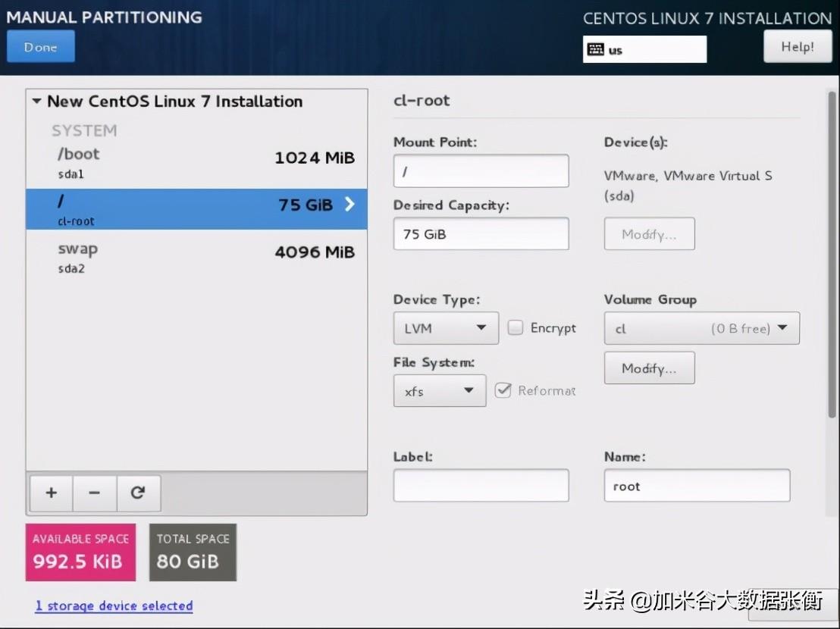Enable the Encrypt checkbox
The height and width of the screenshot is (629, 840).
tap(516, 328)
